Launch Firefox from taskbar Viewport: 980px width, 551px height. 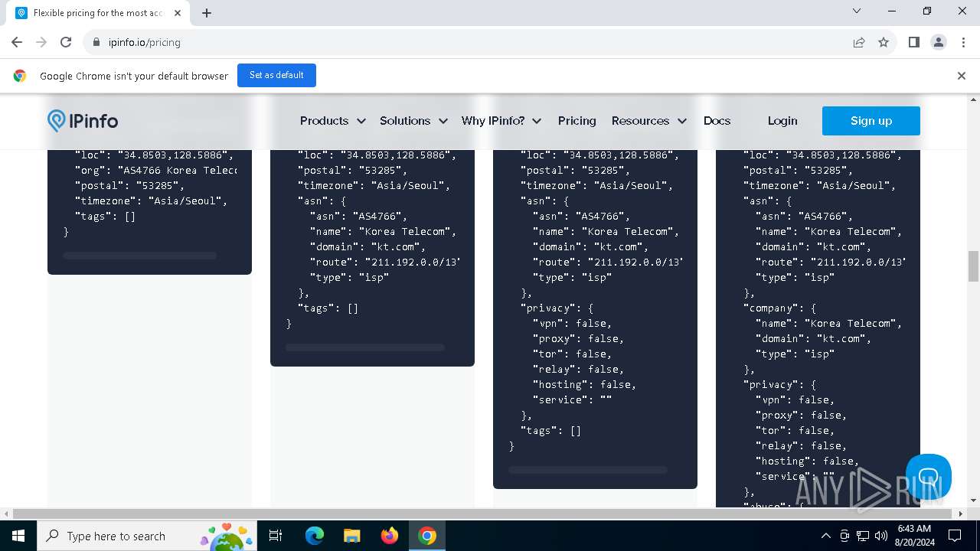(389, 536)
